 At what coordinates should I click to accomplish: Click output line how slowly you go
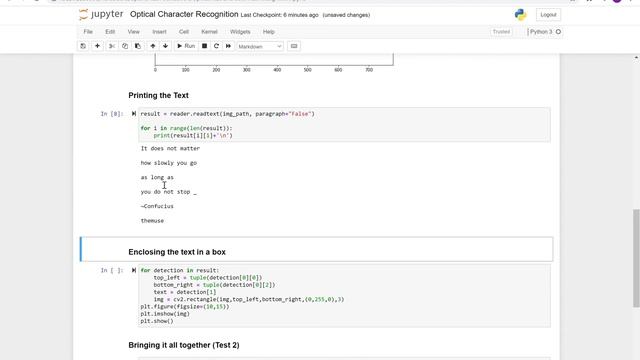tap(169, 163)
